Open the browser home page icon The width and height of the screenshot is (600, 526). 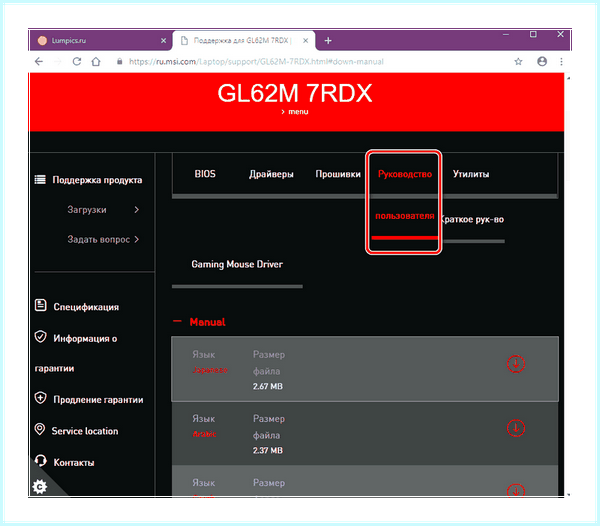click(96, 62)
